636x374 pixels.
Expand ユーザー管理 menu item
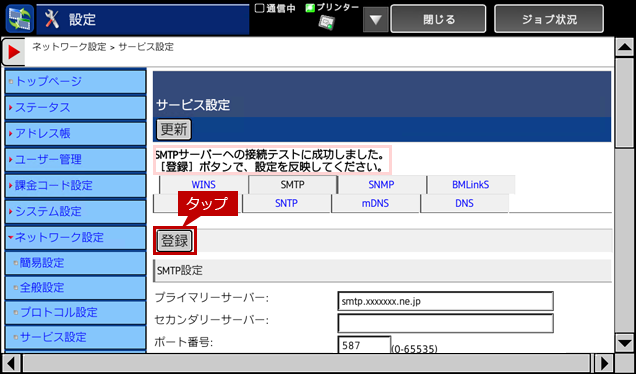pos(75,159)
